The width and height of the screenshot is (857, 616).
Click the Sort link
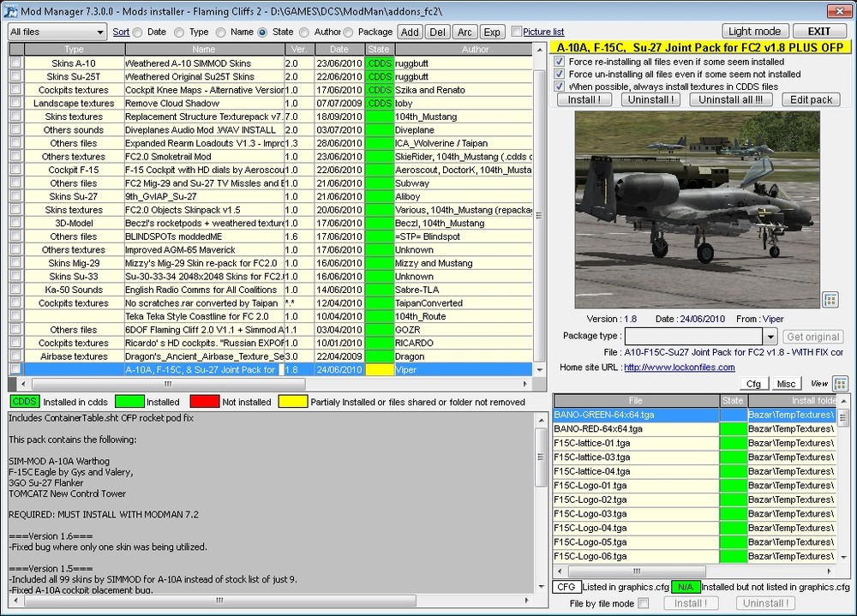[x=121, y=32]
